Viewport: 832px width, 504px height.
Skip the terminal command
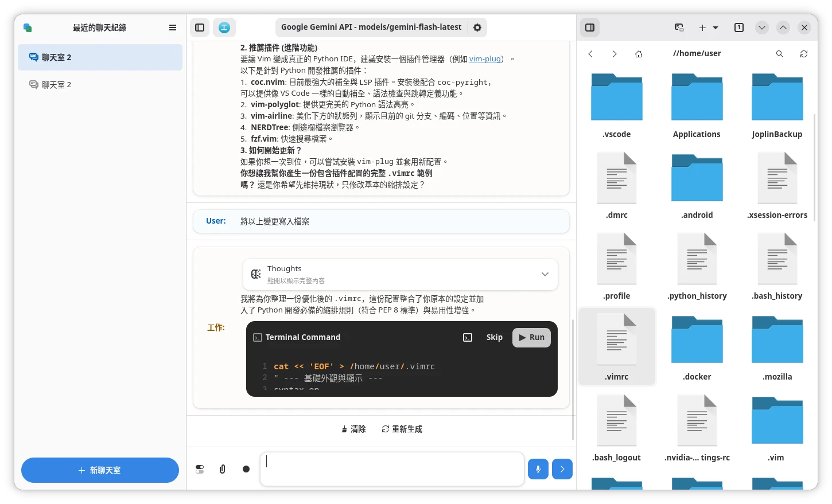tap(494, 338)
